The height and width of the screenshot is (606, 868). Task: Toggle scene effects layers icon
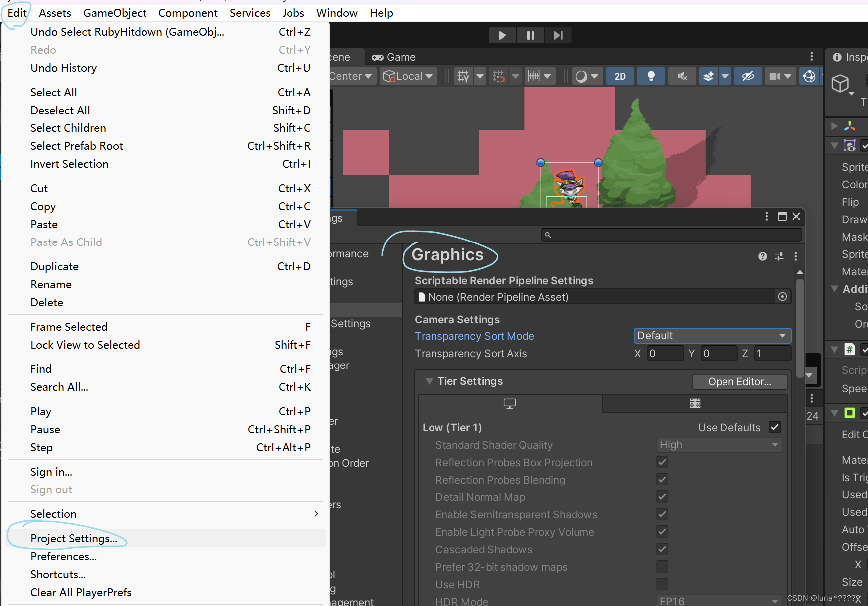(x=708, y=76)
